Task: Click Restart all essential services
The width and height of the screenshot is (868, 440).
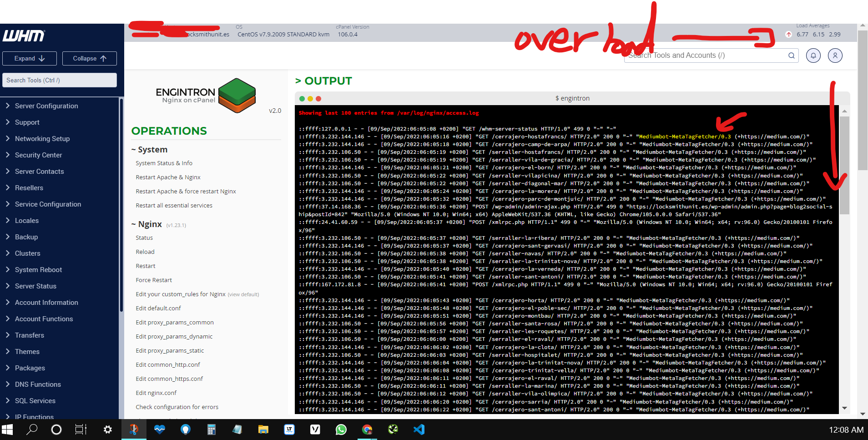Action: pyautogui.click(x=174, y=205)
